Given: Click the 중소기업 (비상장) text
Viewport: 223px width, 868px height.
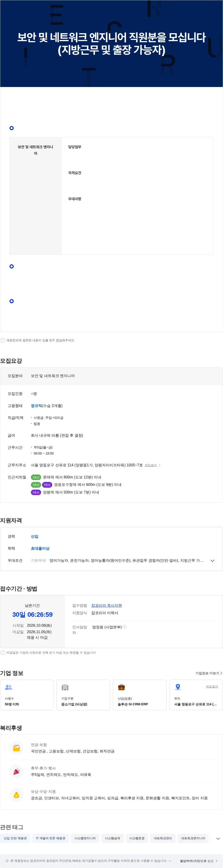Looking at the screenshot, I should pyautogui.click(x=74, y=704).
